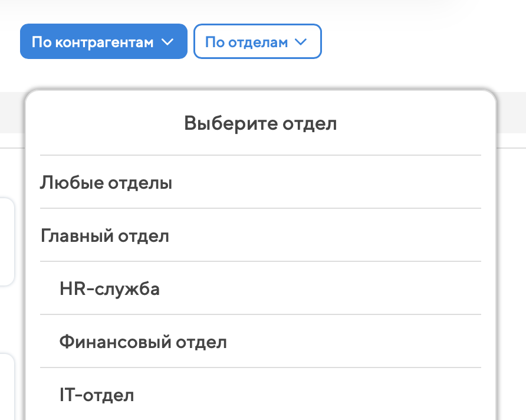Choose "Главный отдел" in department list
526x420 pixels.
coord(105,237)
